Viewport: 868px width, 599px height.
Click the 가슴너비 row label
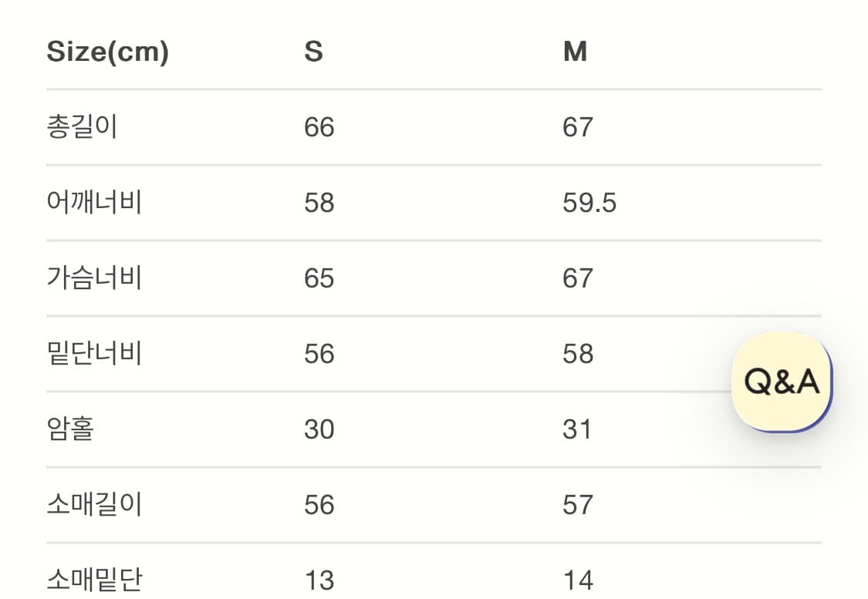tap(94, 278)
